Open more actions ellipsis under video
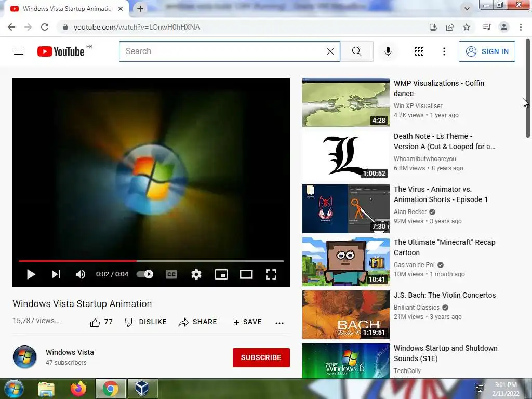This screenshot has height=399, width=532. click(279, 323)
